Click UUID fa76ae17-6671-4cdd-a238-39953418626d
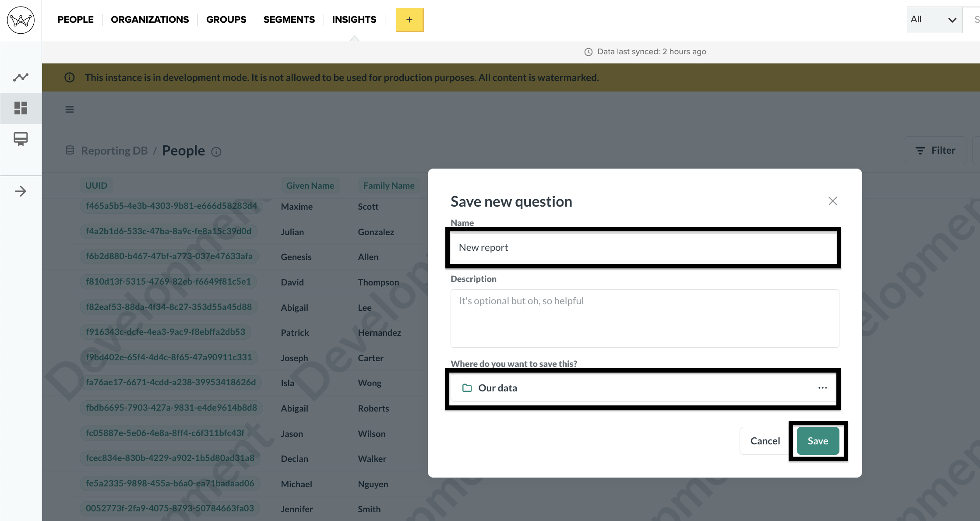Screen dimensions: 980x521 [x=171, y=382]
